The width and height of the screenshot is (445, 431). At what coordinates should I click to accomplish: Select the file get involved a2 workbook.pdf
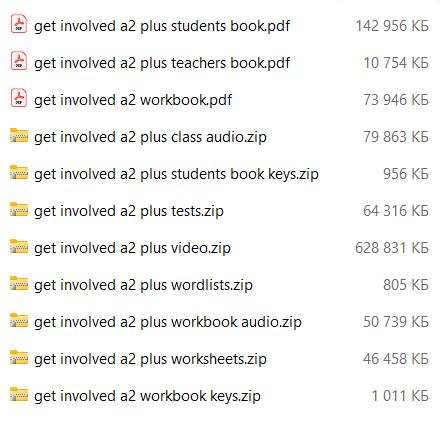[x=133, y=100]
